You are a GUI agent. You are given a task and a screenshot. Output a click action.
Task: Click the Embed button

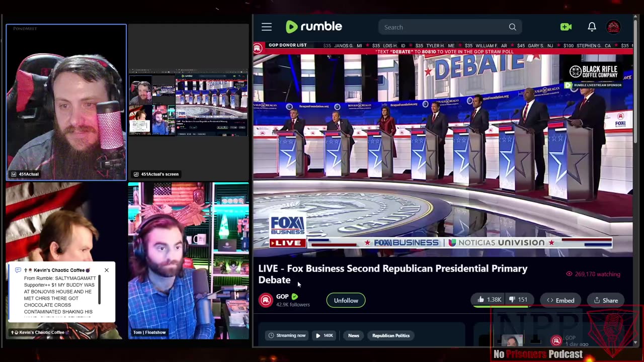tap(560, 301)
